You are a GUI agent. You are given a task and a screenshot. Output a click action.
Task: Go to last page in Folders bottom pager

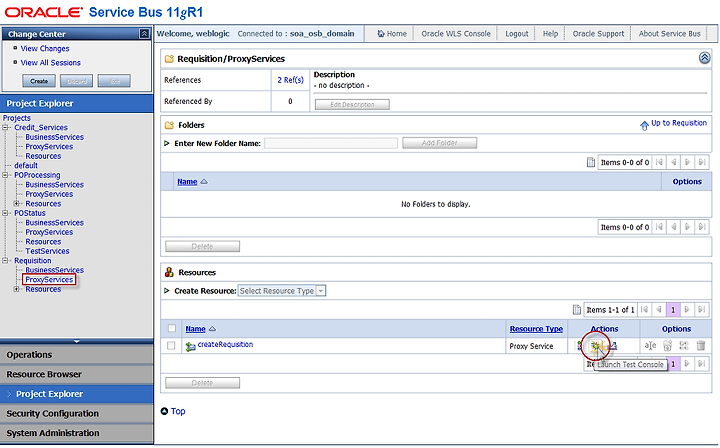tap(702, 227)
